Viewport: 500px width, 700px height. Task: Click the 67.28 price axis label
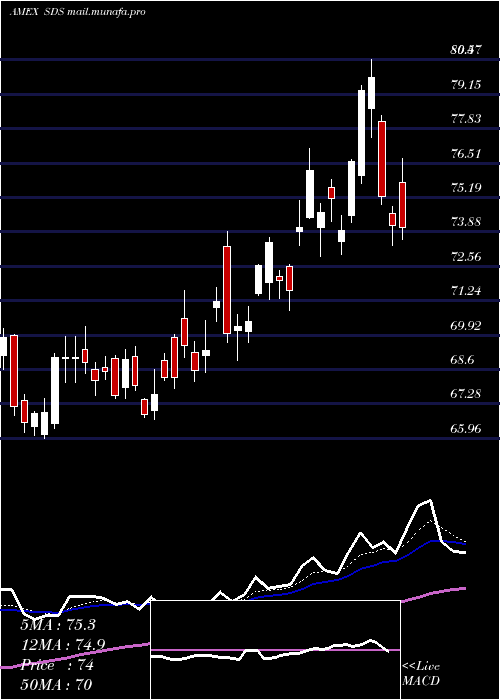466,394
